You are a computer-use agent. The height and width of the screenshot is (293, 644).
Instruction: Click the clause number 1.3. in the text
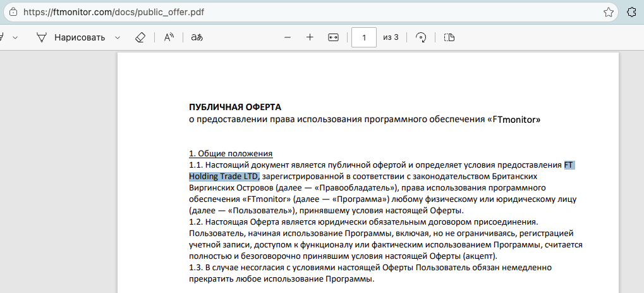pos(196,268)
